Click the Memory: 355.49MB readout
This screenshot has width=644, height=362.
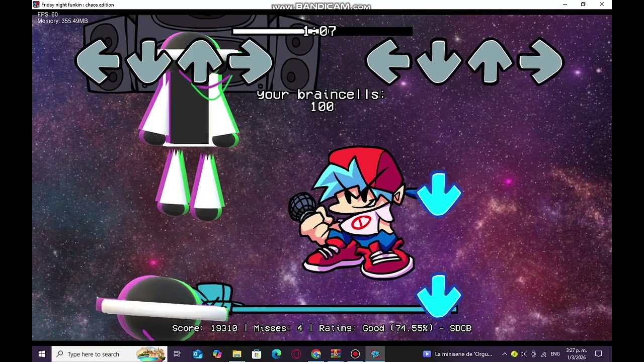tap(62, 21)
